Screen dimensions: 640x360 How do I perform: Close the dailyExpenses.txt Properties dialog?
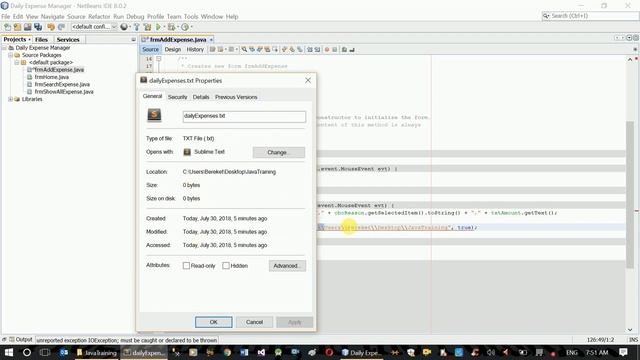click(308, 80)
